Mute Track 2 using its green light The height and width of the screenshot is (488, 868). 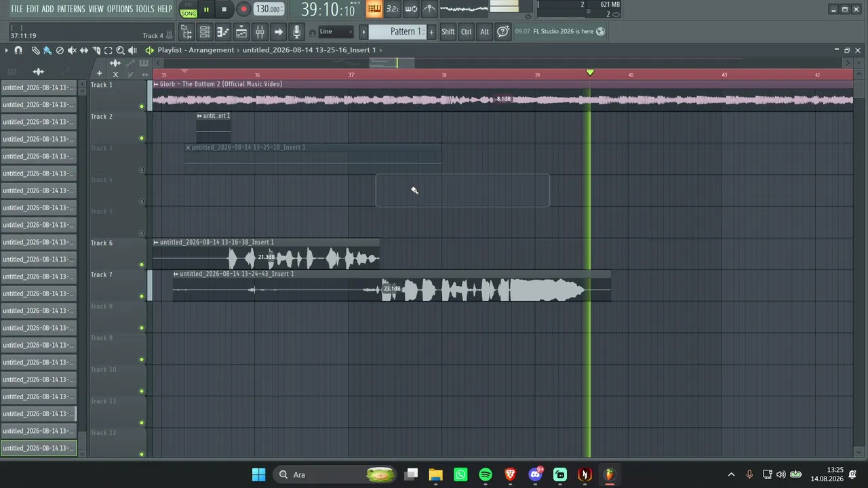pyautogui.click(x=142, y=138)
